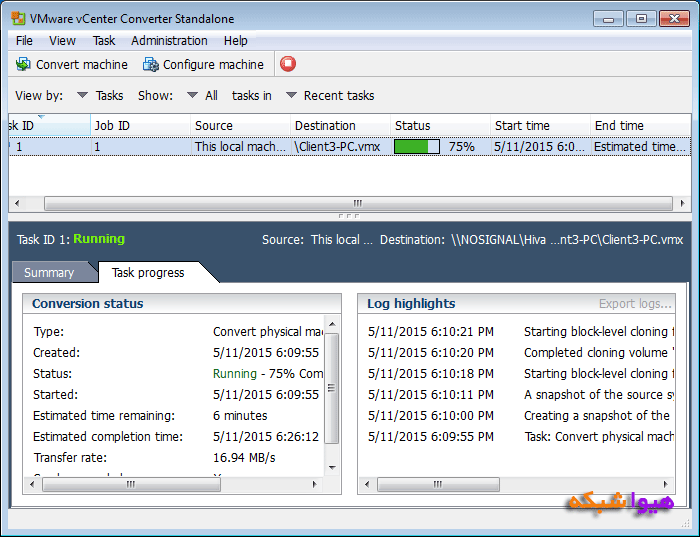Screen dimensions: 700x537
Task: Click the pane splitter grip dots
Action: (x=349, y=216)
